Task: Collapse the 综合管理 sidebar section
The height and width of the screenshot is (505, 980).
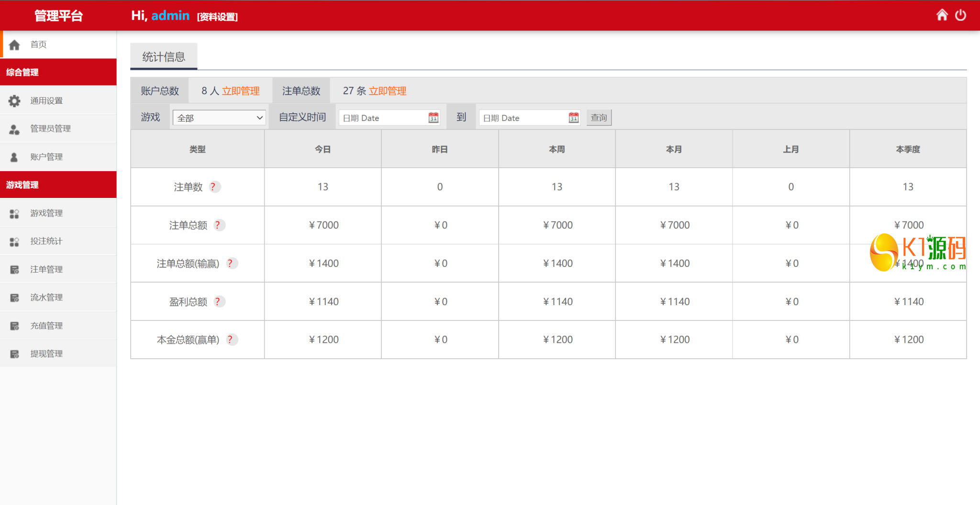Action: pyautogui.click(x=58, y=72)
